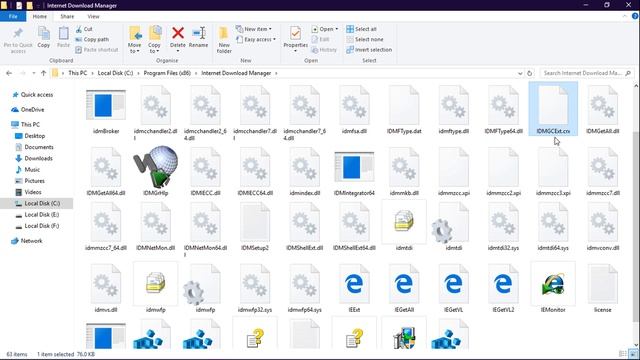Open the Help question mark icon
Screen dimensions: 640x360
[x=635, y=16]
